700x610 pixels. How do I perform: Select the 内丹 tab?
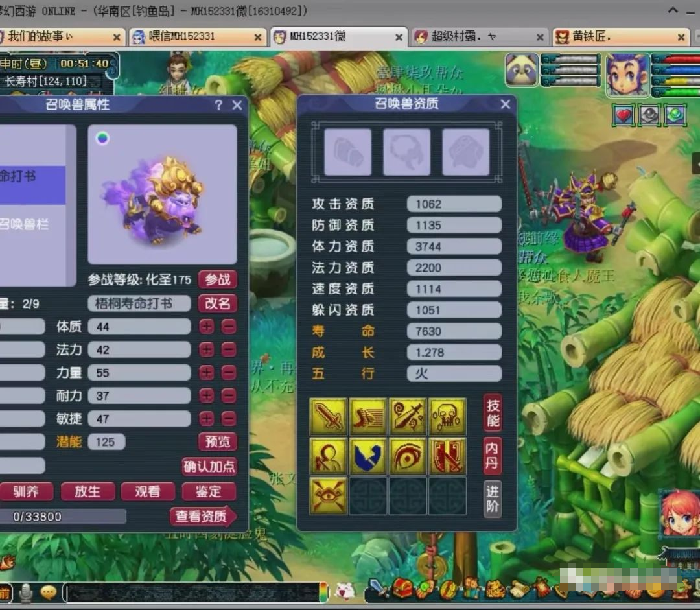[492, 456]
